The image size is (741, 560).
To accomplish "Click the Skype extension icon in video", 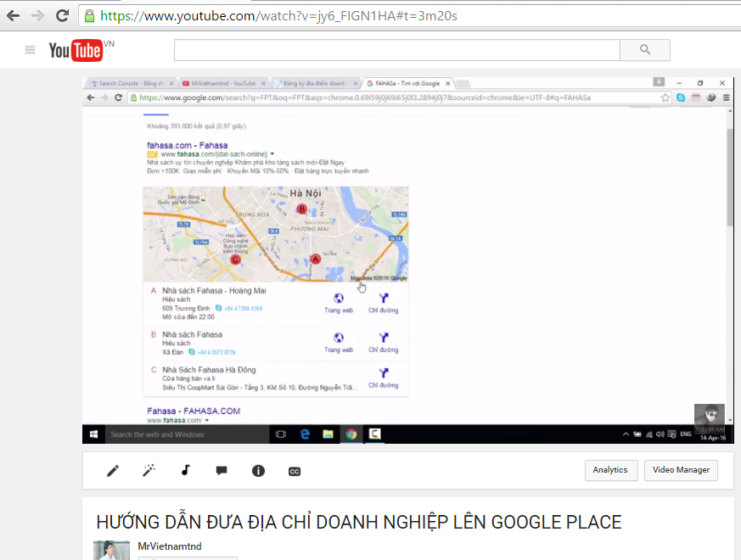I will pyautogui.click(x=681, y=98).
